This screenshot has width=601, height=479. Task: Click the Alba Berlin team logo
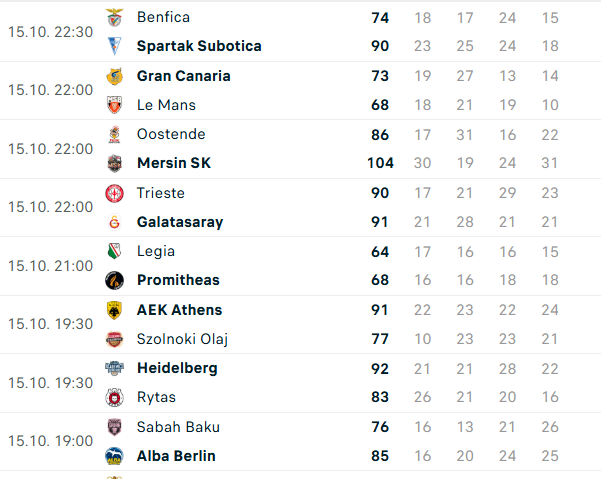[x=115, y=456]
